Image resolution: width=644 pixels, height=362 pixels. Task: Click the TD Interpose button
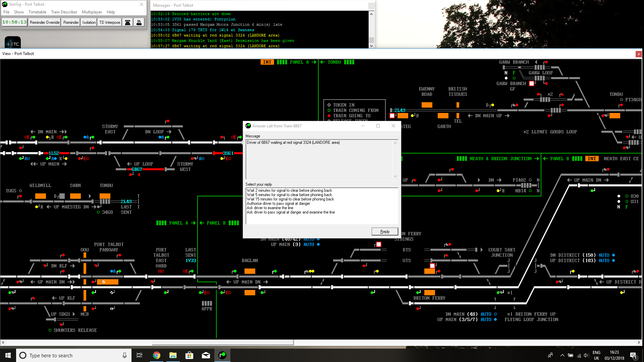(x=110, y=22)
